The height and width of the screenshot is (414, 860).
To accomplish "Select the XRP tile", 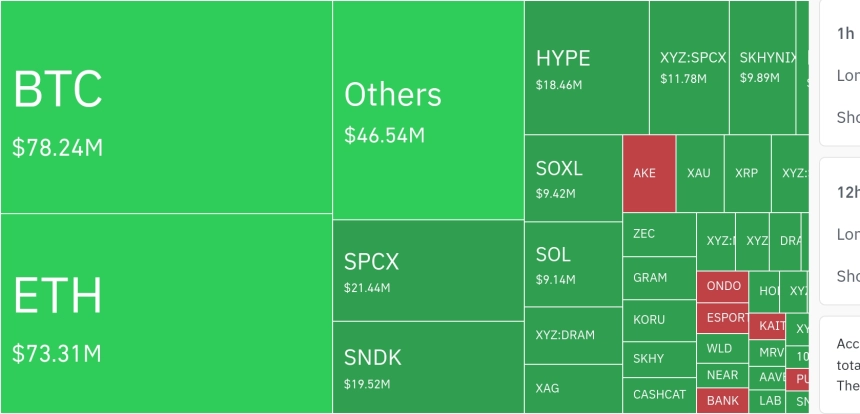I will 748,173.
